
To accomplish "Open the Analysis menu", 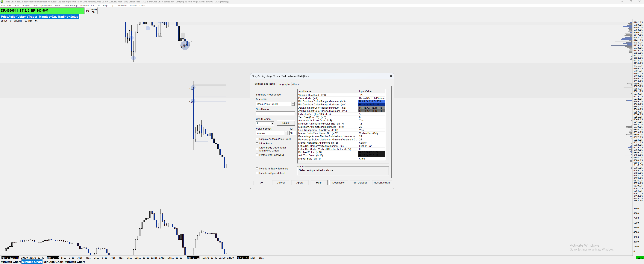I will coord(25,5).
